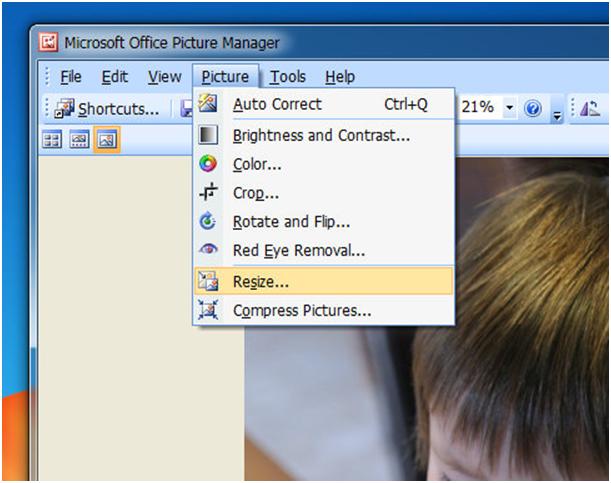Click the Brightness and Contrast gradient icon
The width and height of the screenshot is (611, 483).
click(x=208, y=135)
